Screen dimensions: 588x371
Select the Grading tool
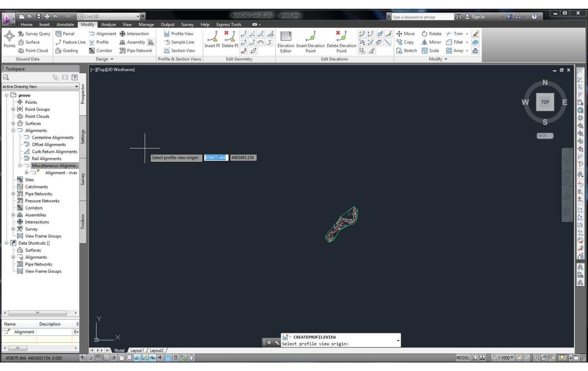69,51
